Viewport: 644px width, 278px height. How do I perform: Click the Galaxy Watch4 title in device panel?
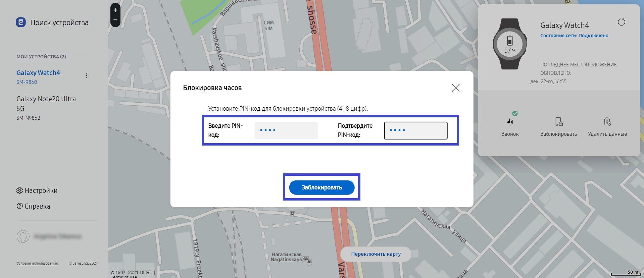pyautogui.click(x=564, y=25)
